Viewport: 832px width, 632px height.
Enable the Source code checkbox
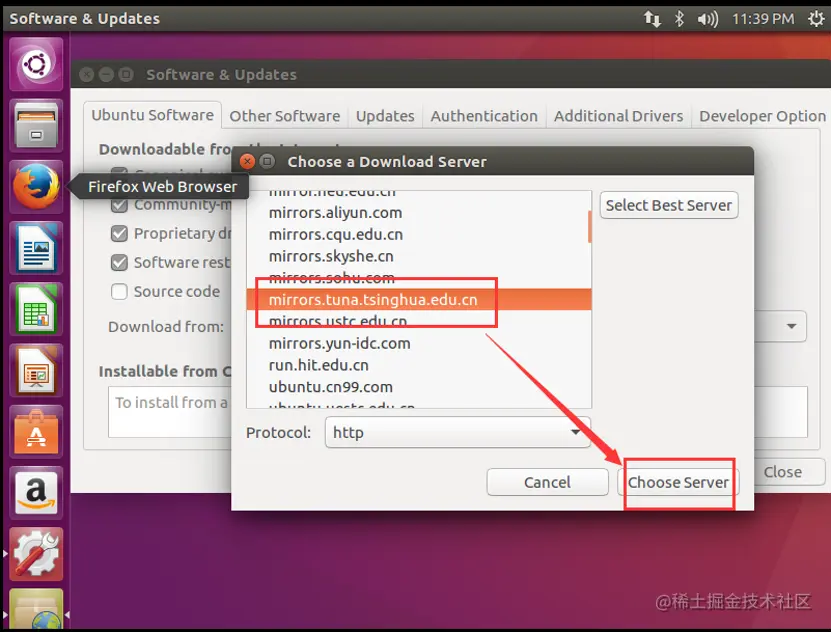[119, 291]
